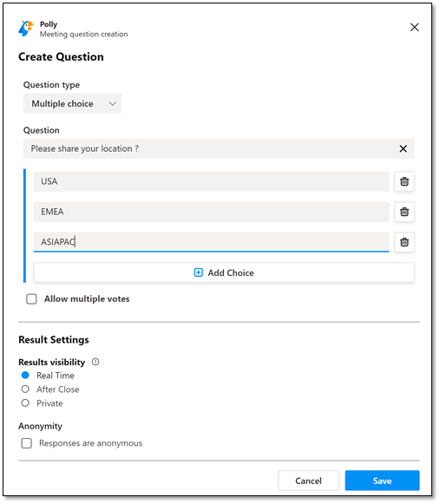Choose After Close results visibility
The image size is (440, 504).
[x=25, y=389]
